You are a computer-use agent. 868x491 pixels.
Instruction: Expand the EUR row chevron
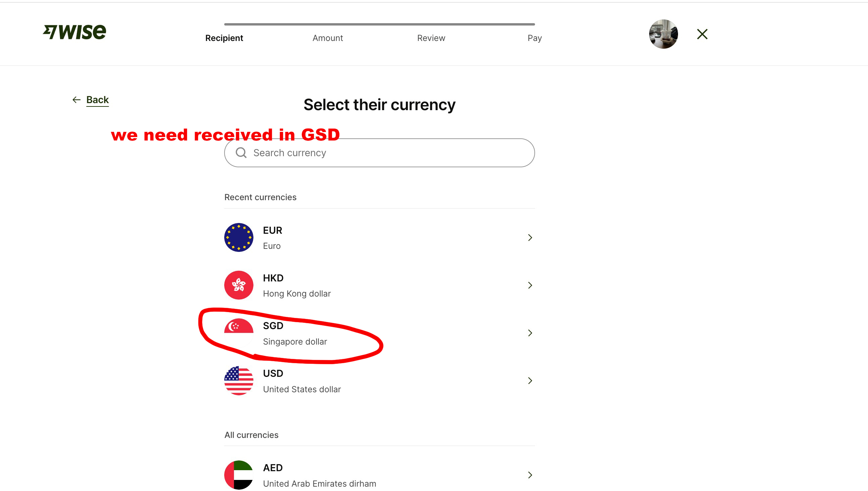pos(530,238)
